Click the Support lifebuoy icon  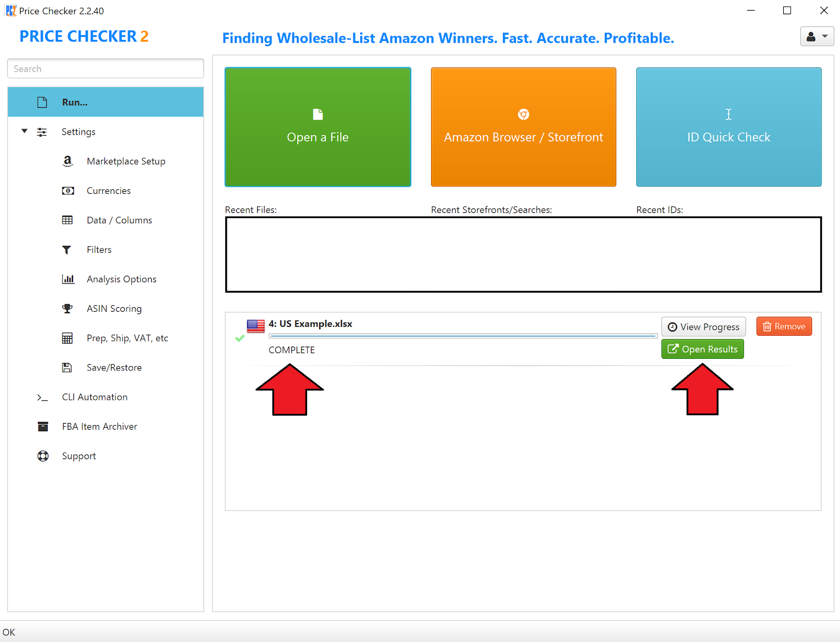43,456
